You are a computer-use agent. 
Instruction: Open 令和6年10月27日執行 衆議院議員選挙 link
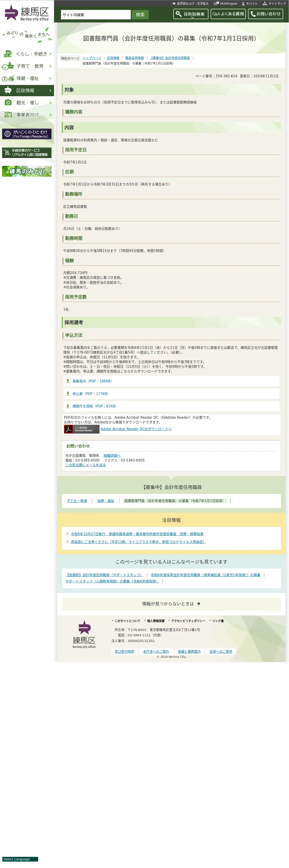click(137, 534)
